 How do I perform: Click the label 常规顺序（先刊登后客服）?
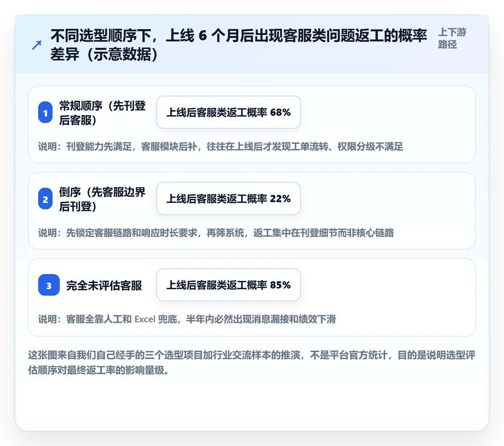pyautogui.click(x=103, y=113)
